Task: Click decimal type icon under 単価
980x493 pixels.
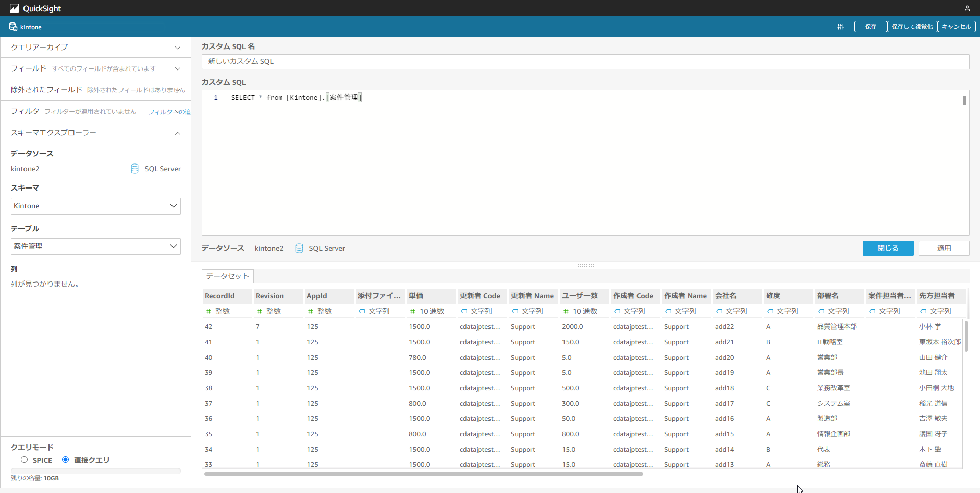Action: (413, 311)
